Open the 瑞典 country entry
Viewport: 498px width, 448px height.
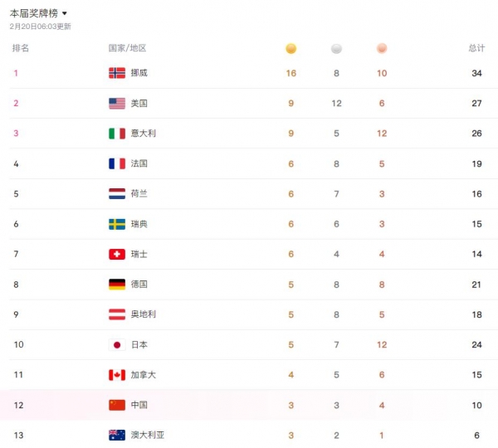(139, 224)
